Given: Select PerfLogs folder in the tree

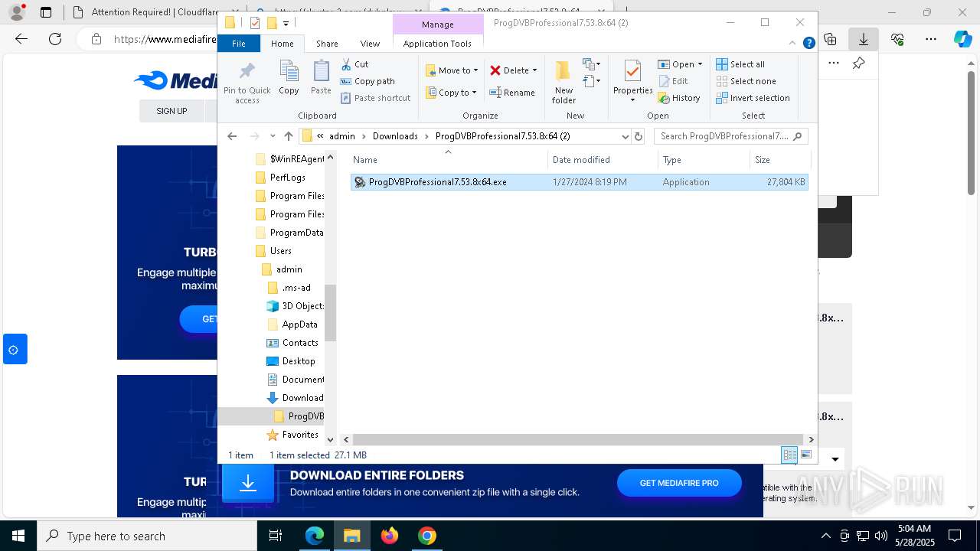Looking at the screenshot, I should point(280,178).
